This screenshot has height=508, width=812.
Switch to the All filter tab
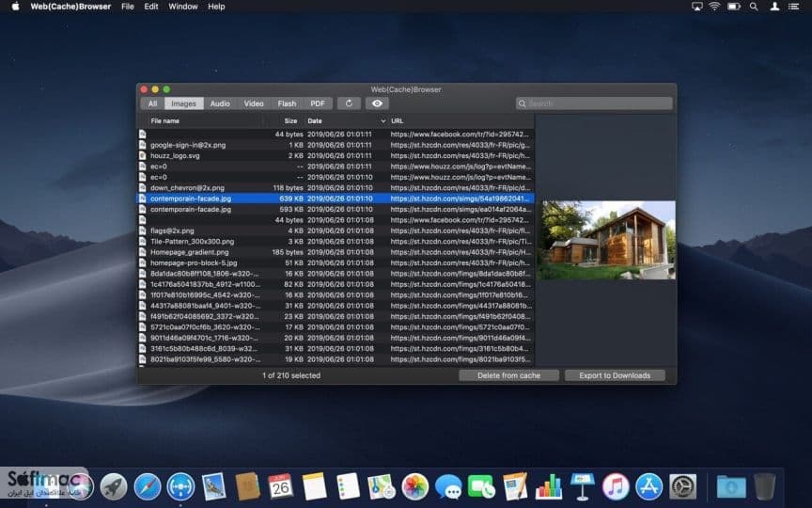pos(152,103)
